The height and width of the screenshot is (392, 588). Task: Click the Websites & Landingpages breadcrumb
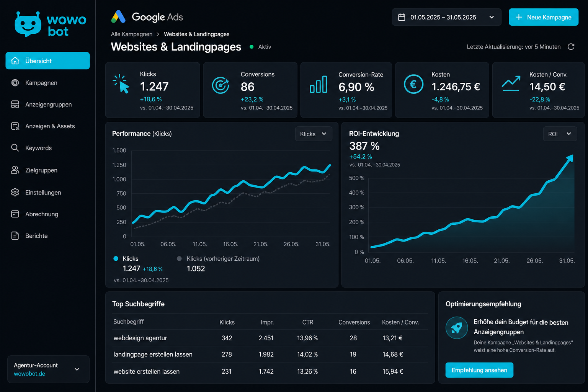coord(197,34)
